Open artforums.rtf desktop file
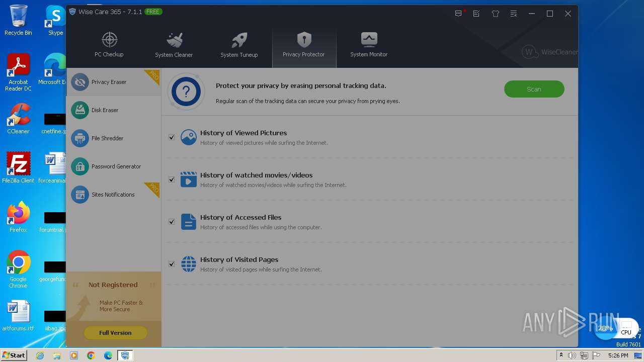Viewport: 644px width, 362px height. click(x=18, y=316)
